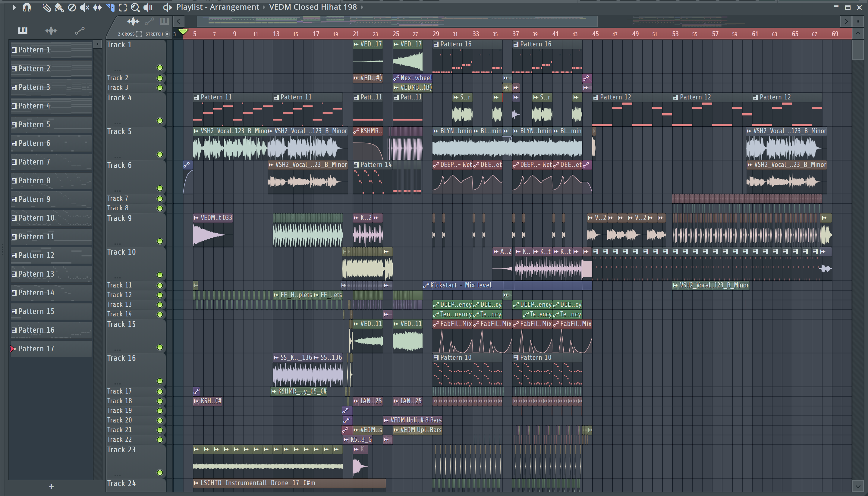Click the audio icon on LSCHTD_Instrumental_Drone clip
868x496 pixels.
pos(196,483)
